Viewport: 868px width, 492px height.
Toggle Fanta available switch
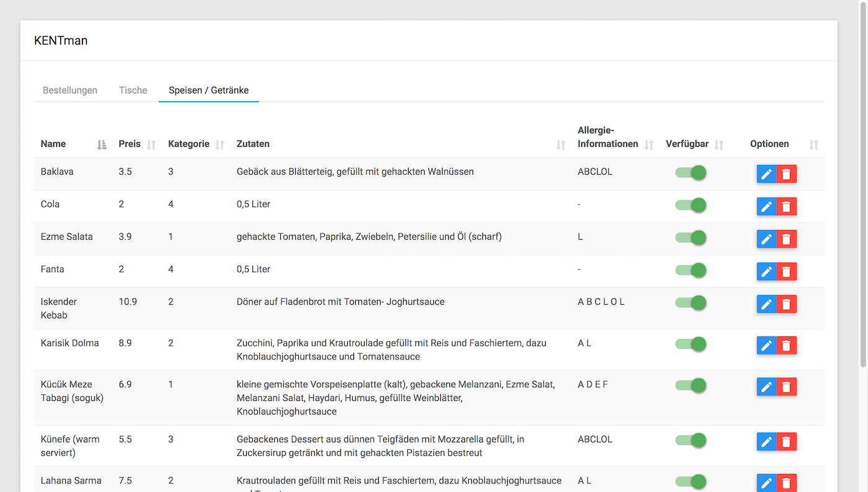pos(691,270)
